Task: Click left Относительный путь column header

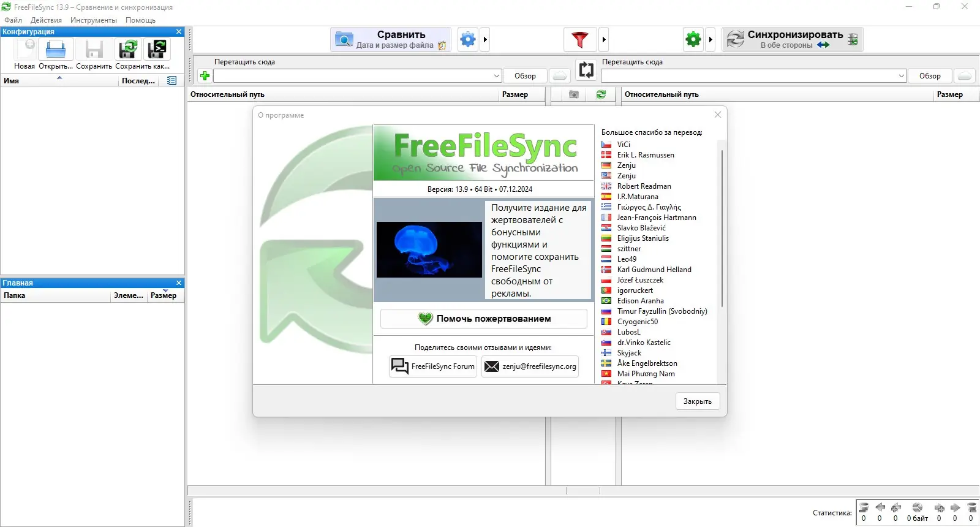Action: [343, 94]
